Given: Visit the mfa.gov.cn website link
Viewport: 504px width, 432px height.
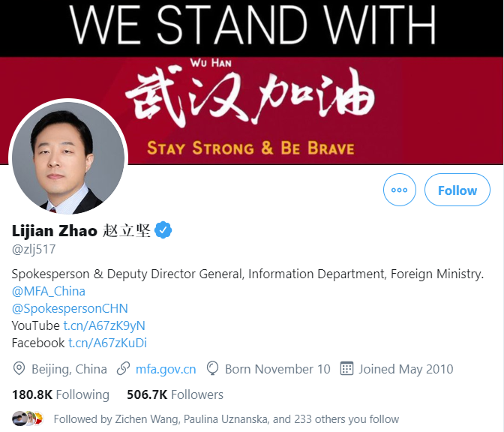Looking at the screenshot, I should (x=166, y=369).
